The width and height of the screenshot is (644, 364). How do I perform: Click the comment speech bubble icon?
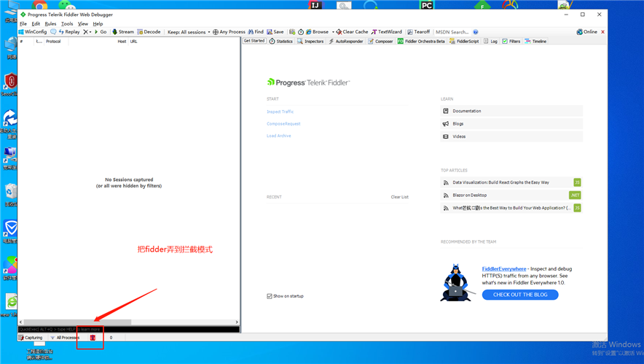(53, 31)
